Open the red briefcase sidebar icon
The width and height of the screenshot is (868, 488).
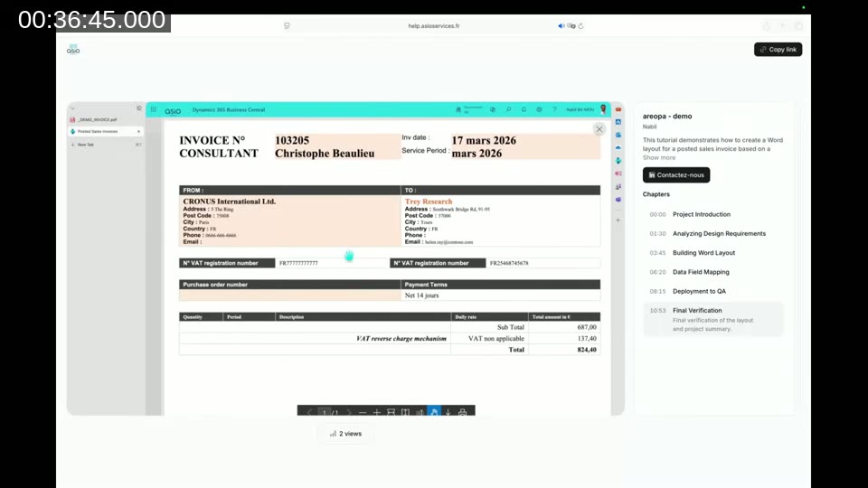pos(618,109)
